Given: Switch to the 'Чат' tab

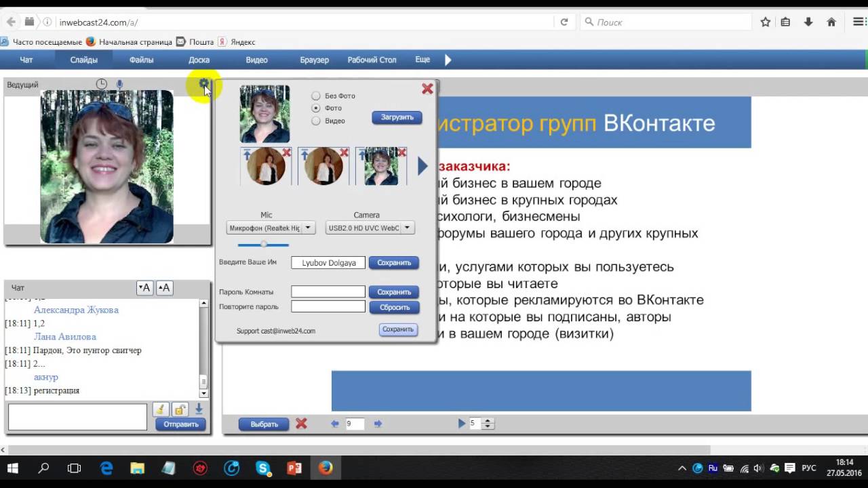Looking at the screenshot, I should (x=26, y=60).
